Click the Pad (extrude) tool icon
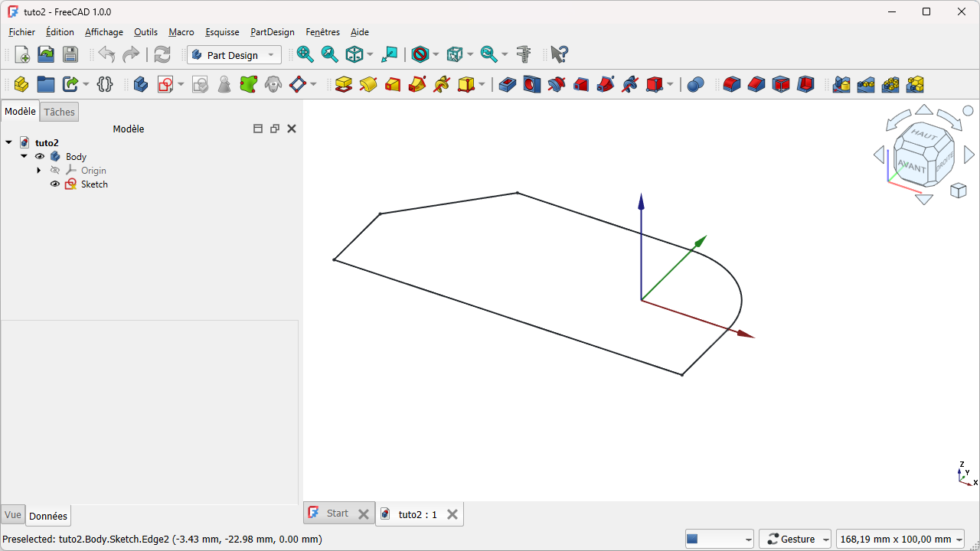 [x=344, y=84]
